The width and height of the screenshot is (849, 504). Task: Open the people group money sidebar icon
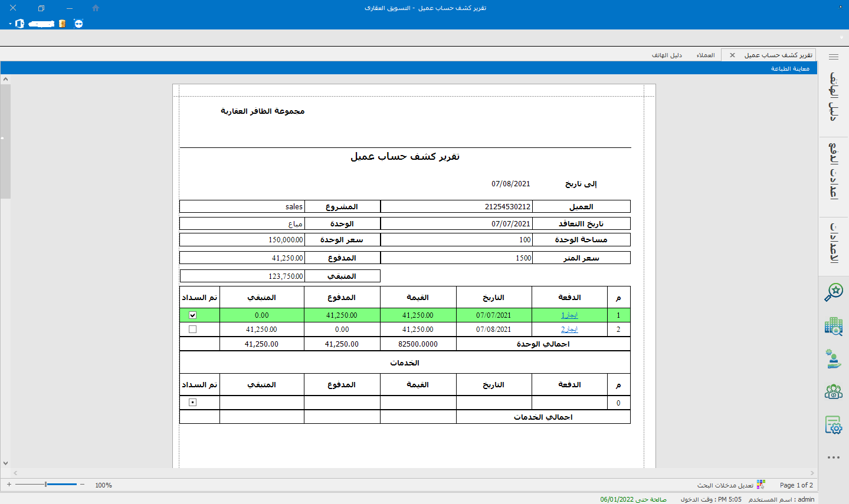pos(833,391)
